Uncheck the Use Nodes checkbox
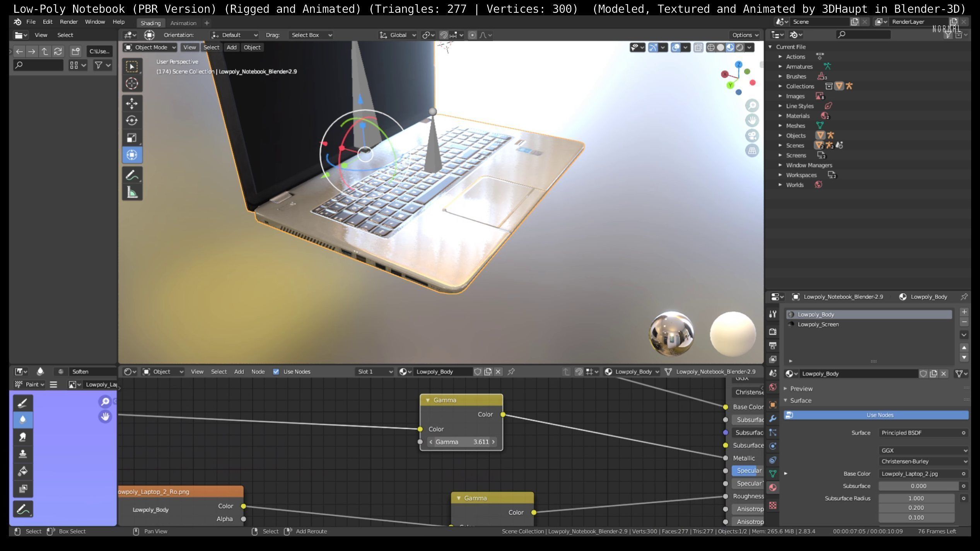The image size is (980, 551). (x=276, y=372)
